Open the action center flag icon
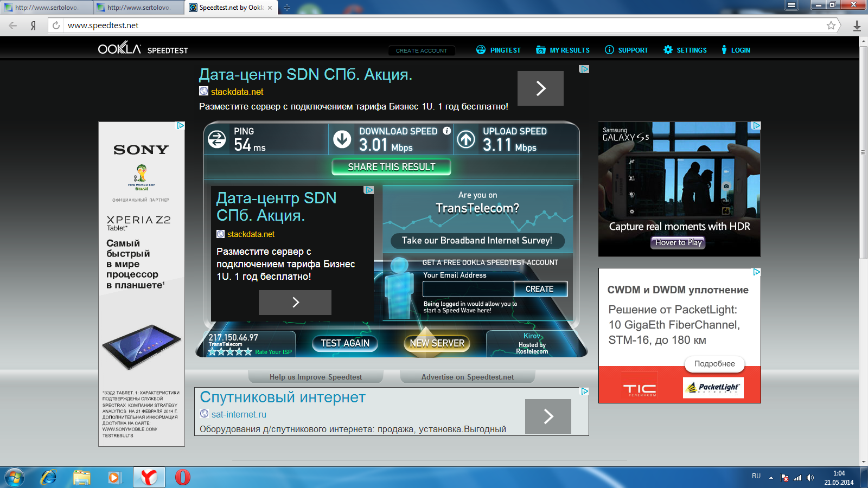Viewport: 868px width, 488px height. [x=784, y=478]
